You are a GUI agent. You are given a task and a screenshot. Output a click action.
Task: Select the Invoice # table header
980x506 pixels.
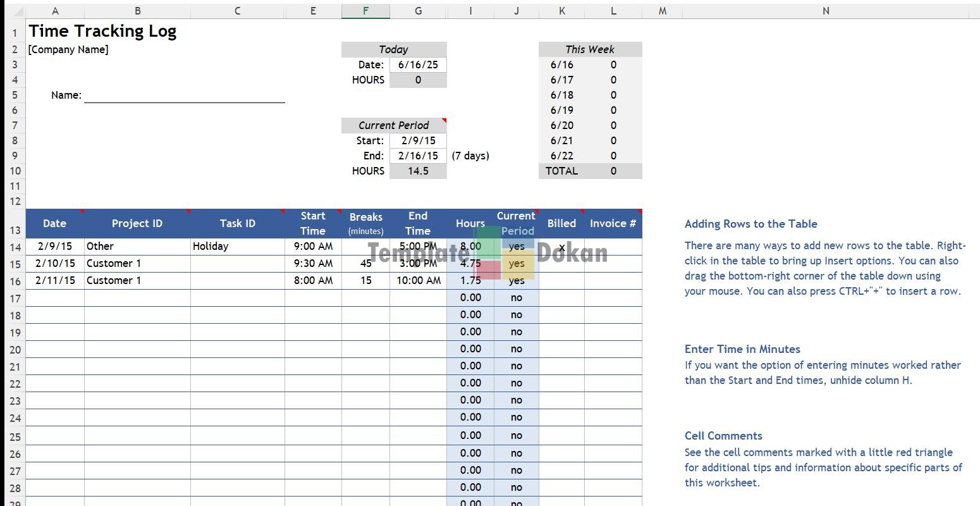612,223
